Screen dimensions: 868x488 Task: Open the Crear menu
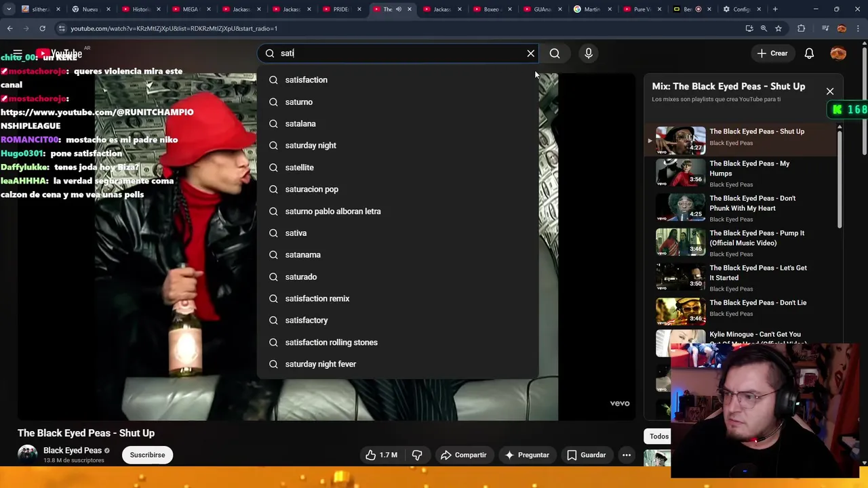tap(772, 53)
